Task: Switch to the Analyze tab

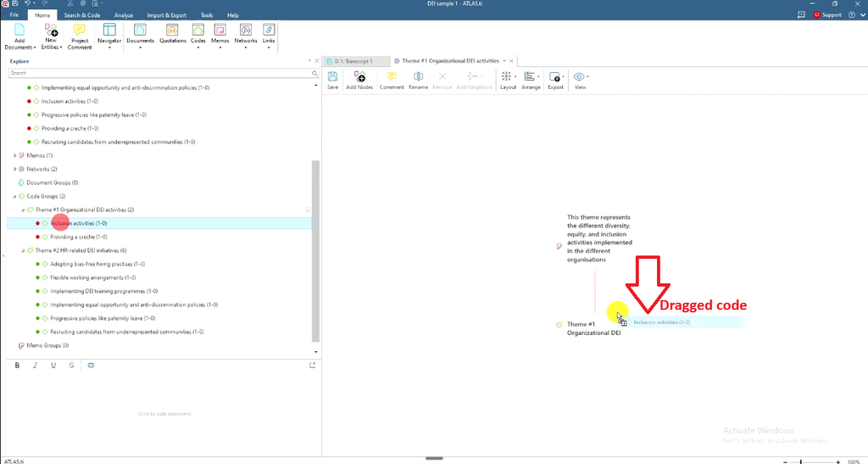Action: coord(124,15)
